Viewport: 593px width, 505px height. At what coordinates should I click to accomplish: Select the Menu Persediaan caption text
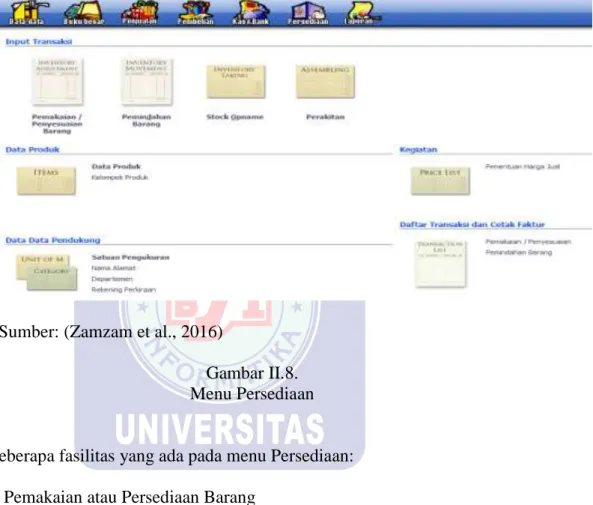252,393
